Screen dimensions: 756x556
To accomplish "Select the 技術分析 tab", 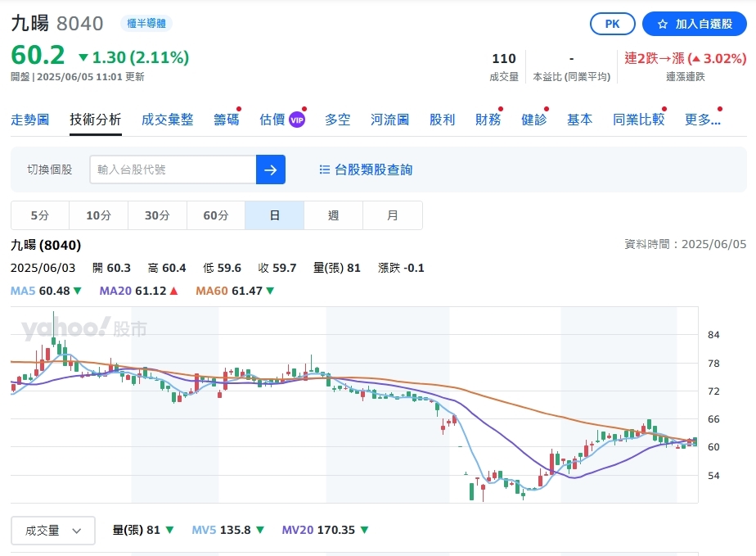I will [94, 119].
